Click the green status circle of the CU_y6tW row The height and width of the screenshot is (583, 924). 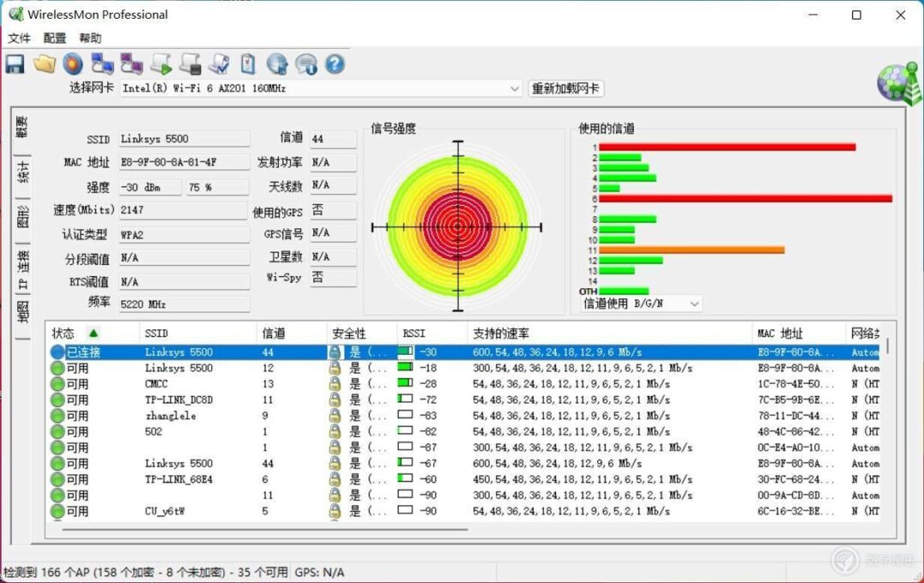[57, 511]
